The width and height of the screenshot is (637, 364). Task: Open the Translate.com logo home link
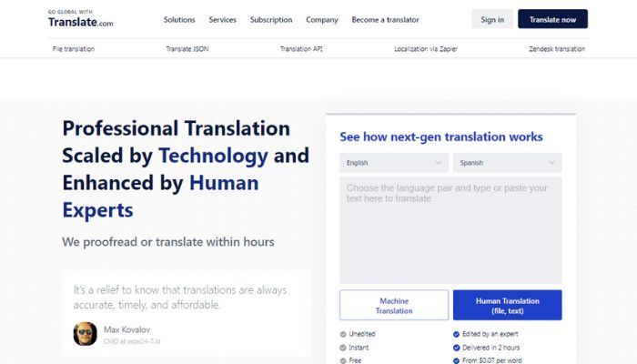pyautogui.click(x=80, y=19)
